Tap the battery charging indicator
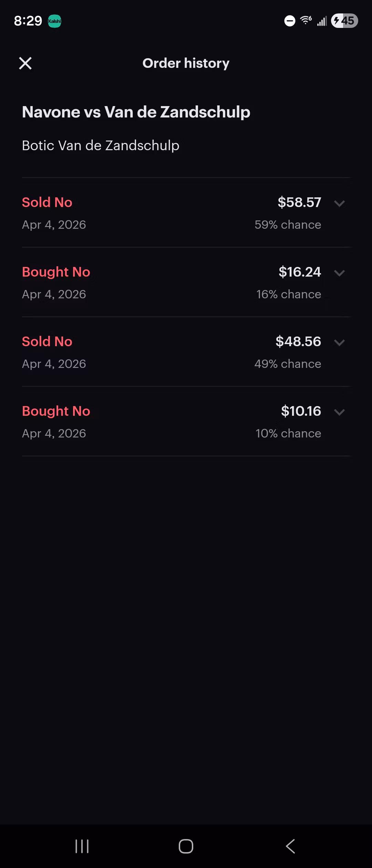 coord(344,21)
